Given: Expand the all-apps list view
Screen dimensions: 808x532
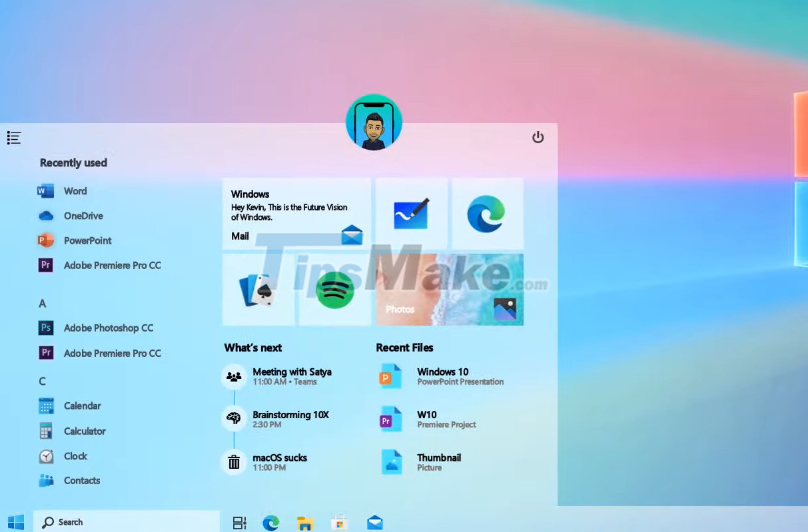Looking at the screenshot, I should coord(14,138).
